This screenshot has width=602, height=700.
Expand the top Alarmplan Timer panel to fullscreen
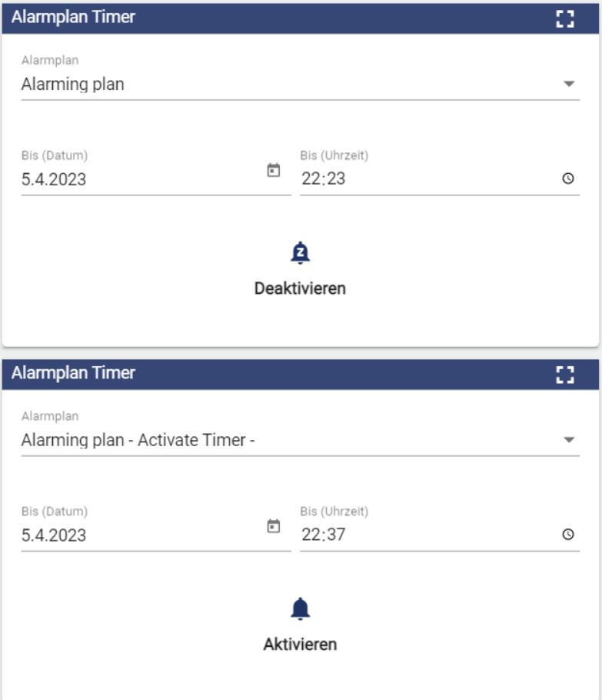565,18
